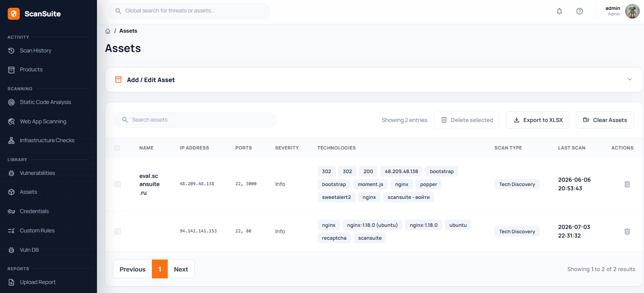Screen dimensions: 644x293
Task: Open Vuln DB page
Action: point(29,250)
